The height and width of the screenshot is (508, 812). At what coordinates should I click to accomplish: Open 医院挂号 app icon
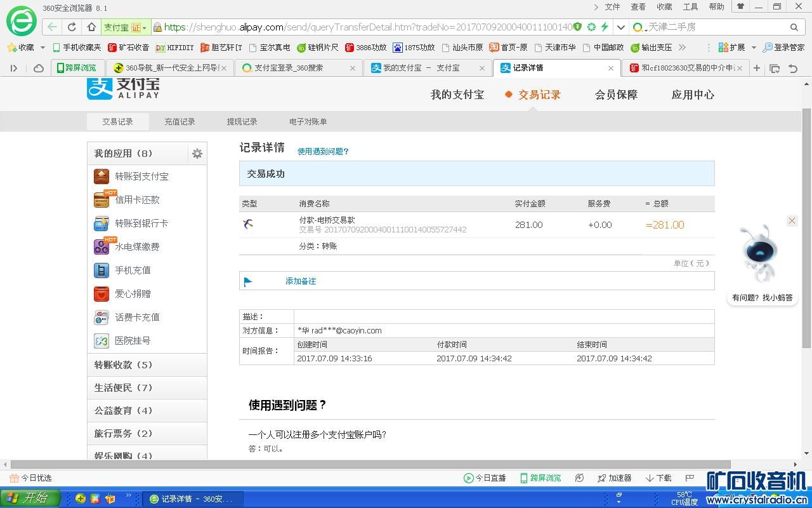click(x=101, y=340)
